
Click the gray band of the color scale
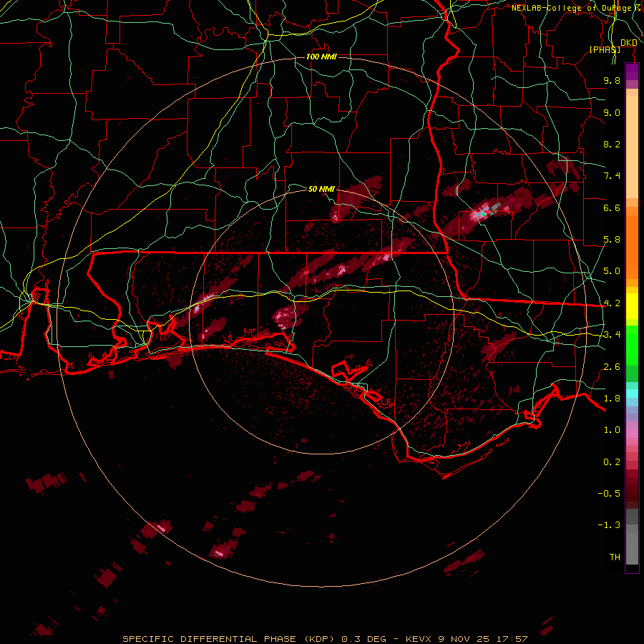[632, 537]
